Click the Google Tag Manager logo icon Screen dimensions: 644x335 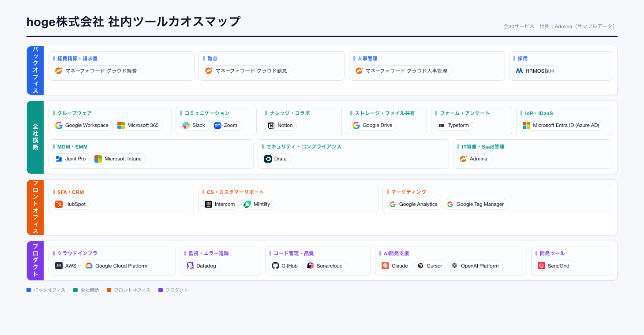click(450, 204)
